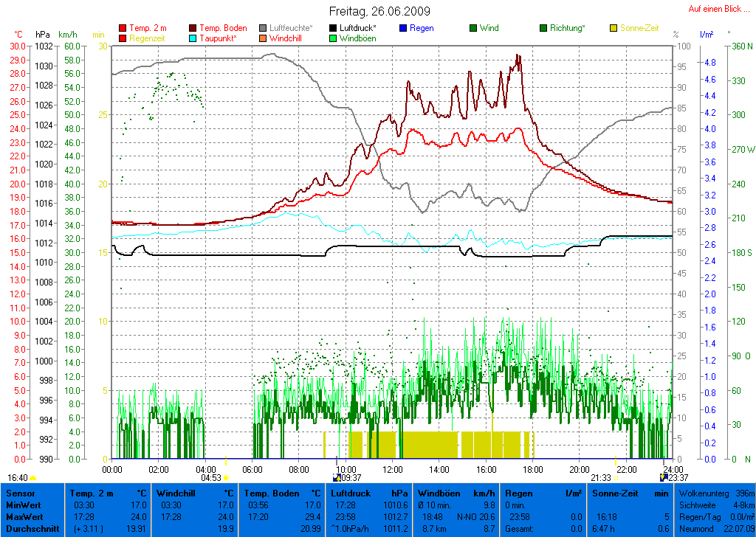Click the dark red Temp. Boden legend square
Screen dimensions: 756x537
coord(193,28)
